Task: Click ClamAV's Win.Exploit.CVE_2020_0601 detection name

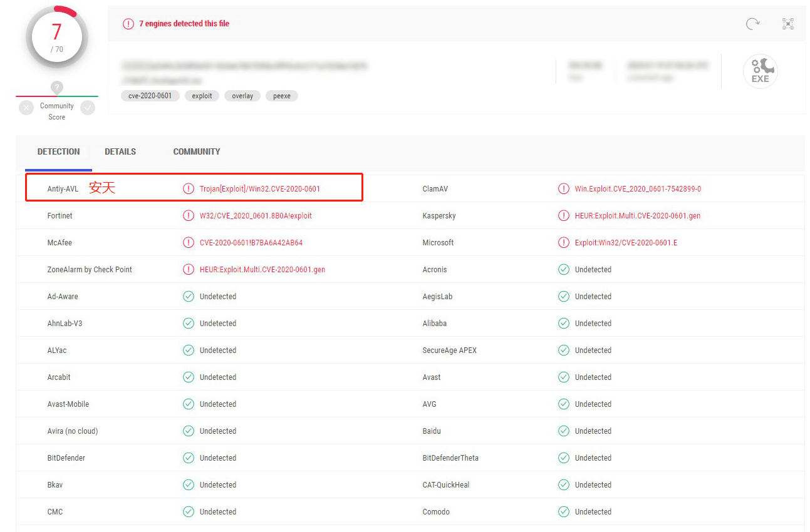Action: [x=638, y=189]
